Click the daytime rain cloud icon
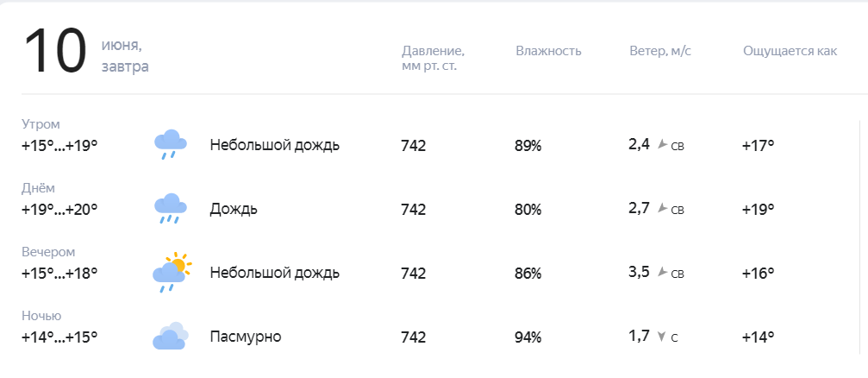This screenshot has height=378, width=868. [x=170, y=208]
